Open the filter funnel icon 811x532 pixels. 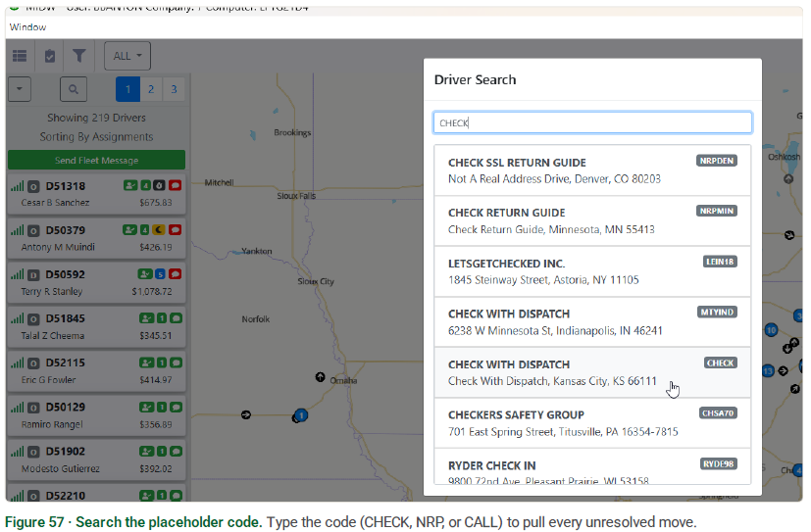tap(78, 55)
